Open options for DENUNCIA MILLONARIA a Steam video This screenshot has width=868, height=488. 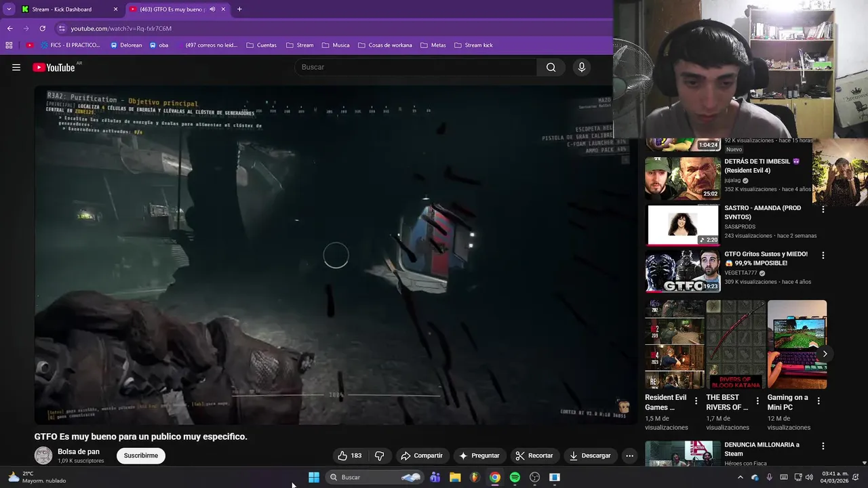823,447
